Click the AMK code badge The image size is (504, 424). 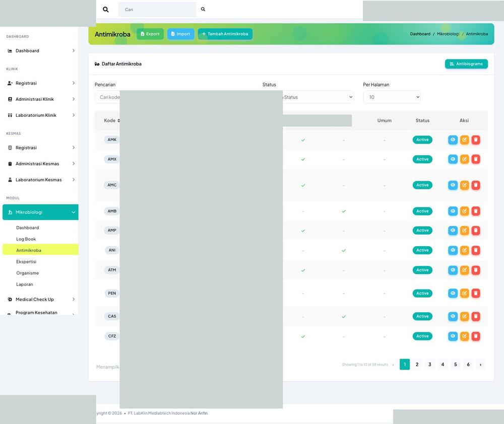112,139
